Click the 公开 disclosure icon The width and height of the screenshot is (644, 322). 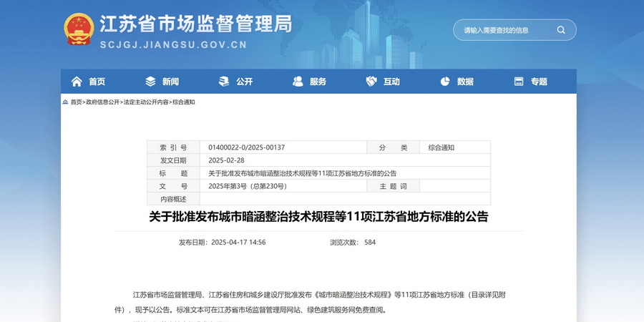tap(224, 82)
